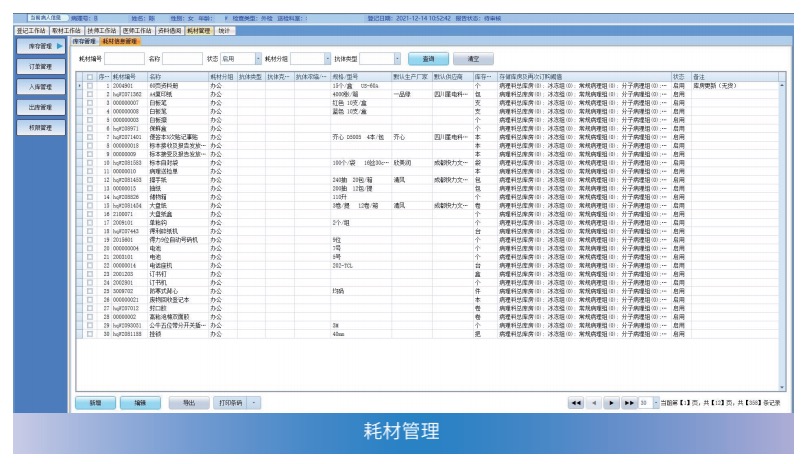This screenshot has height=464, width=807.
Task: Expand the 打印条码 split-button arrow
Action: point(254,403)
